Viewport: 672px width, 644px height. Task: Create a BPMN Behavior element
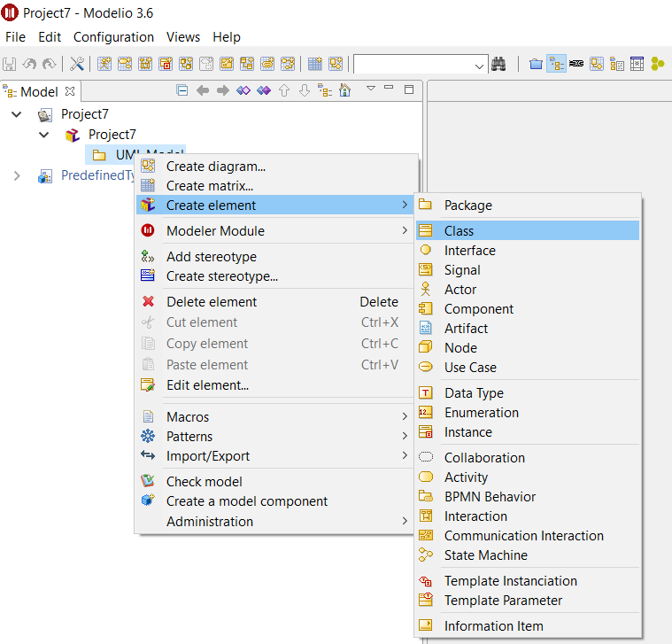(528, 496)
